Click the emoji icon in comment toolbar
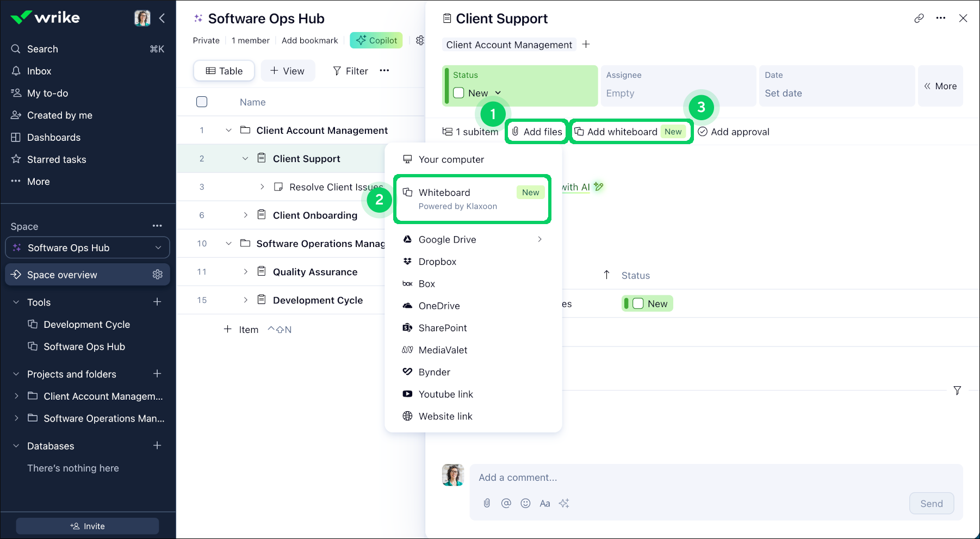Viewport: 980px width, 539px height. (525, 504)
